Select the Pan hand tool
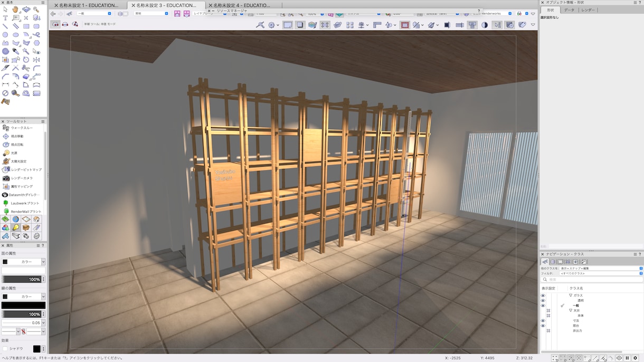This screenshot has height=362, width=644. [15, 9]
